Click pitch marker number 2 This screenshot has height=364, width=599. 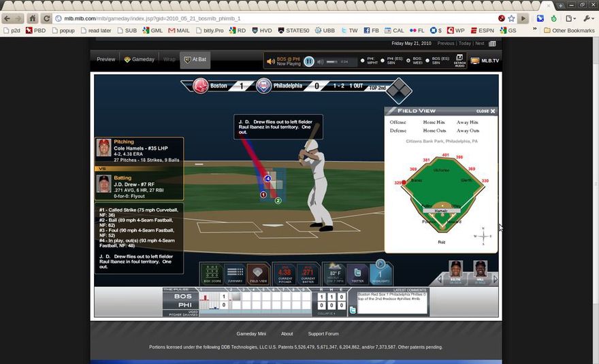coord(278,201)
